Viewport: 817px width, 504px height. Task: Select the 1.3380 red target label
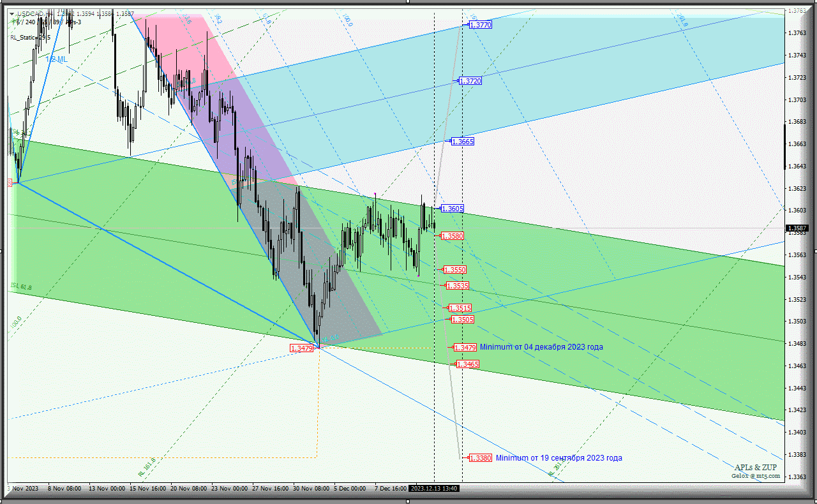click(481, 458)
